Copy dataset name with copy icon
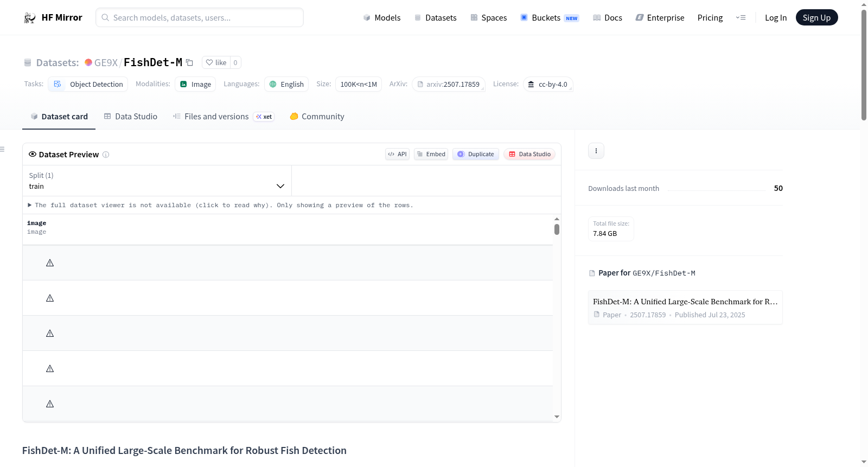The image size is (868, 467). click(189, 62)
